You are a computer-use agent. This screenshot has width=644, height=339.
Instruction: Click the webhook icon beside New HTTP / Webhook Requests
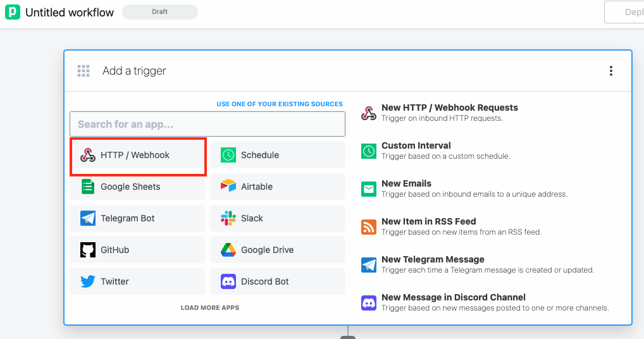pyautogui.click(x=368, y=113)
